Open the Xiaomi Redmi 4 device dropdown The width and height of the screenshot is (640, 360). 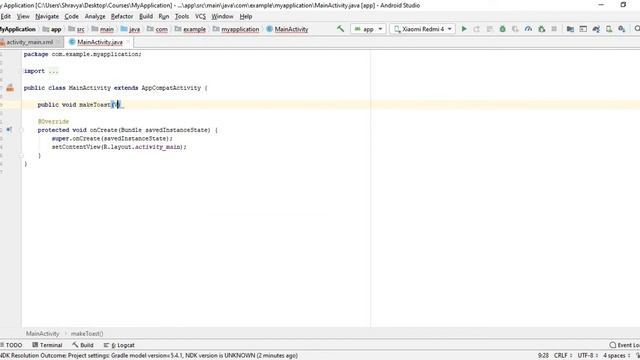pyautogui.click(x=422, y=29)
